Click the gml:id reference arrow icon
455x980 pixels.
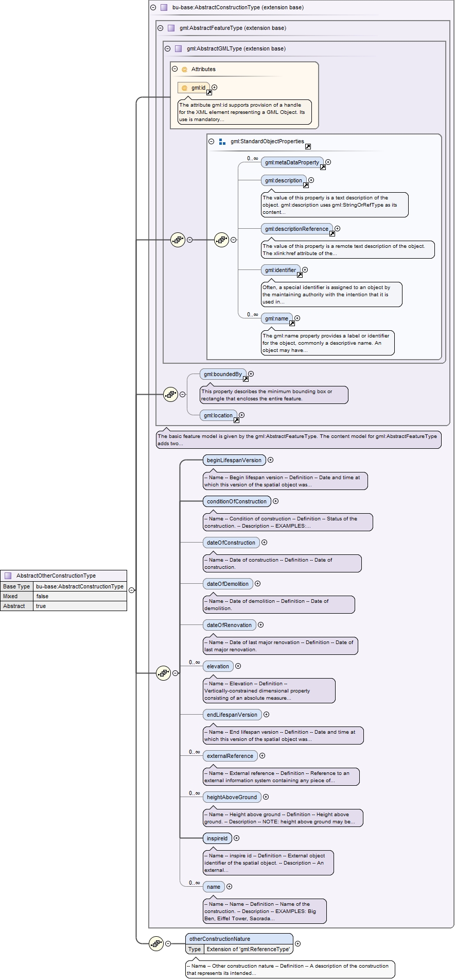click(x=209, y=93)
